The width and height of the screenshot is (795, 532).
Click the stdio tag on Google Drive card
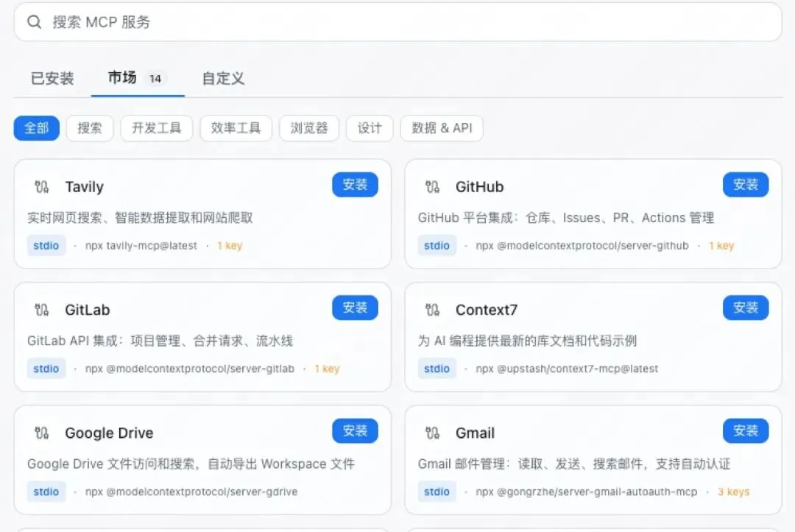coord(46,492)
